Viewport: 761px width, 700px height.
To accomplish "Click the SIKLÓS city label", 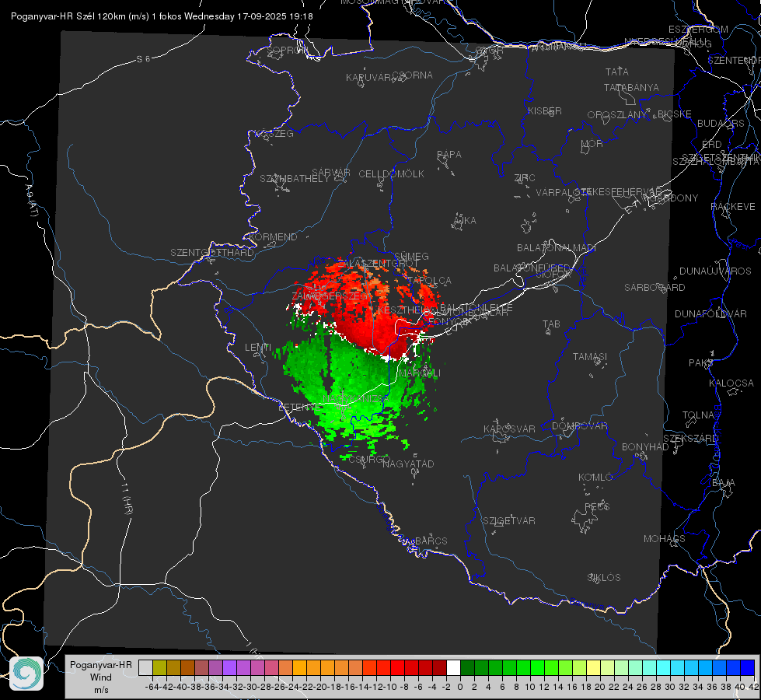I will pos(604,578).
